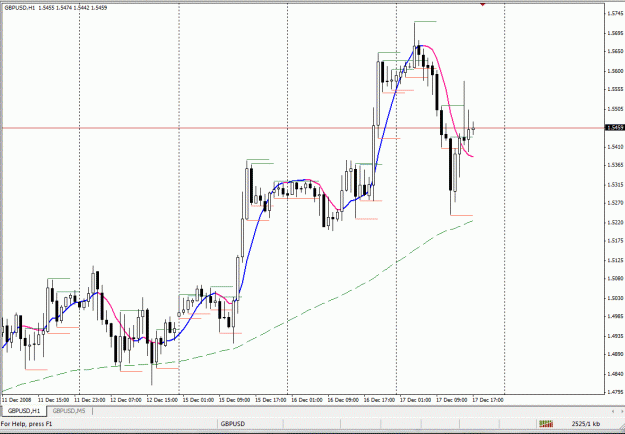Click the 1.5315 price scale label

(615, 185)
